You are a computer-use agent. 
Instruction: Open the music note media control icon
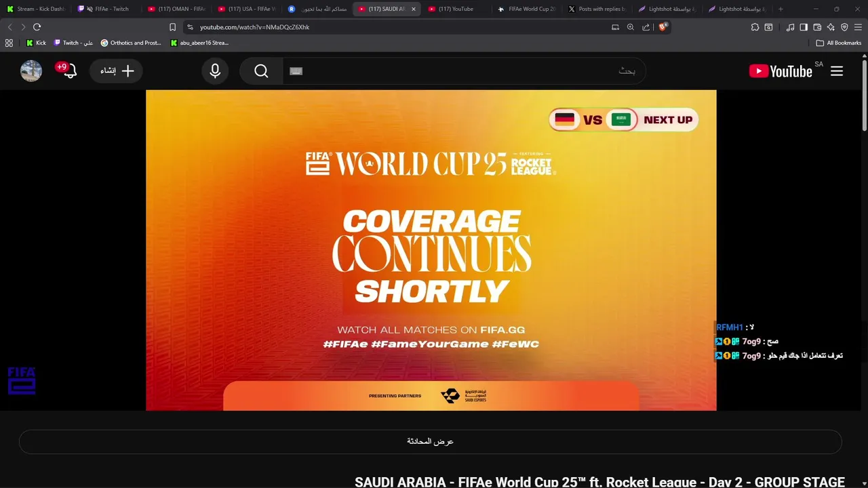pyautogui.click(x=790, y=27)
